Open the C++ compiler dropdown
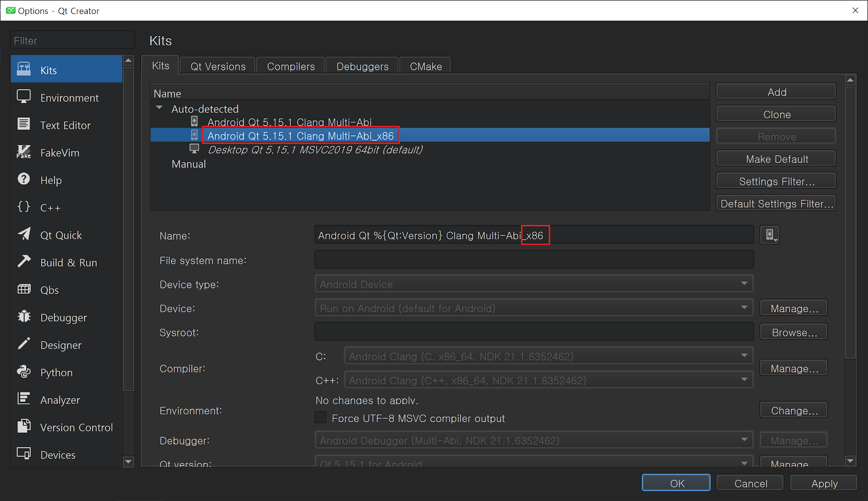The image size is (868, 501). click(x=548, y=381)
